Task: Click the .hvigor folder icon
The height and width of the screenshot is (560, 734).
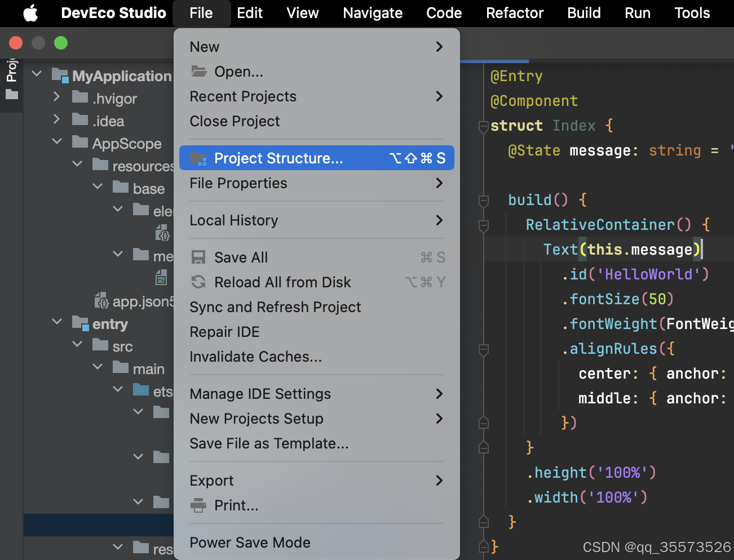Action: click(80, 97)
